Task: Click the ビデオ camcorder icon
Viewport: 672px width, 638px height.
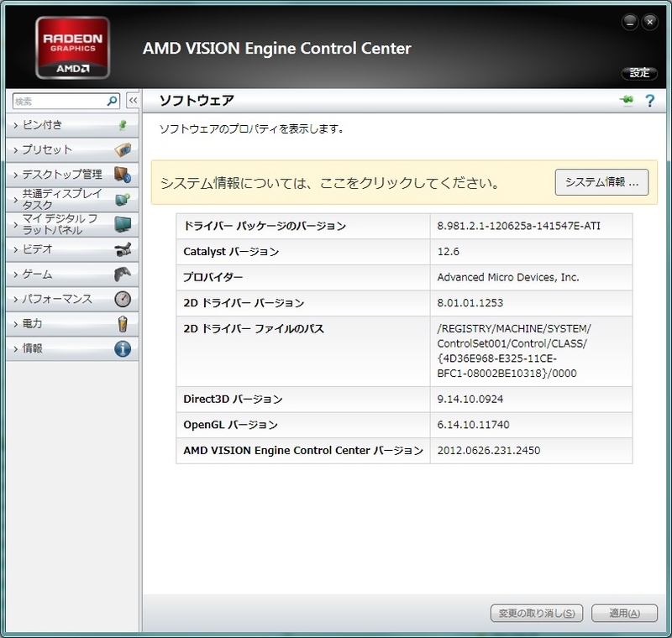Action: point(123,249)
